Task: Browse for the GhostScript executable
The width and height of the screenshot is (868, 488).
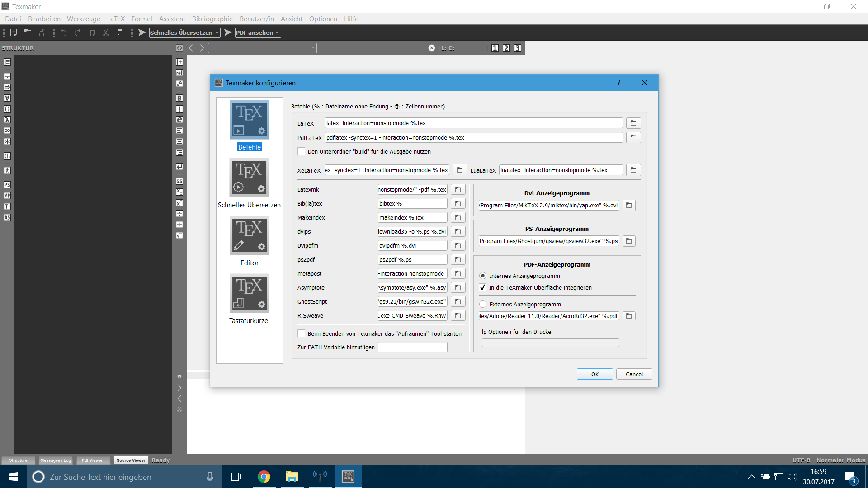Action: click(458, 301)
